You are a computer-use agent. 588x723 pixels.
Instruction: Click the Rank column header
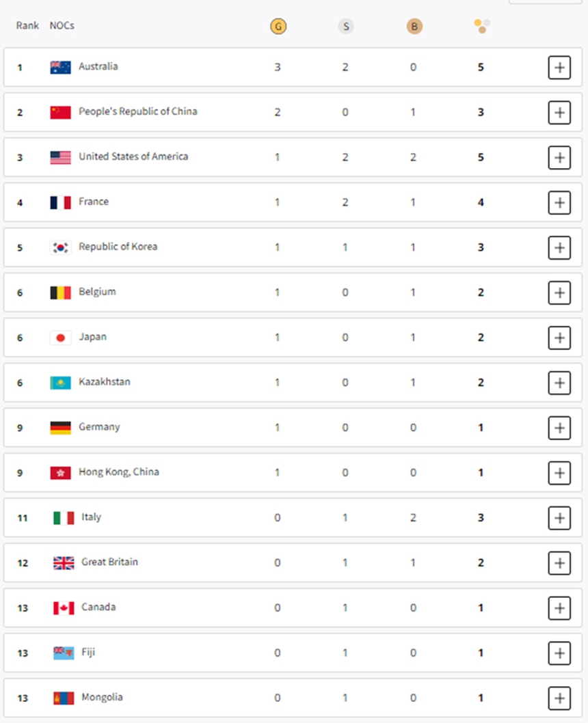[27, 26]
